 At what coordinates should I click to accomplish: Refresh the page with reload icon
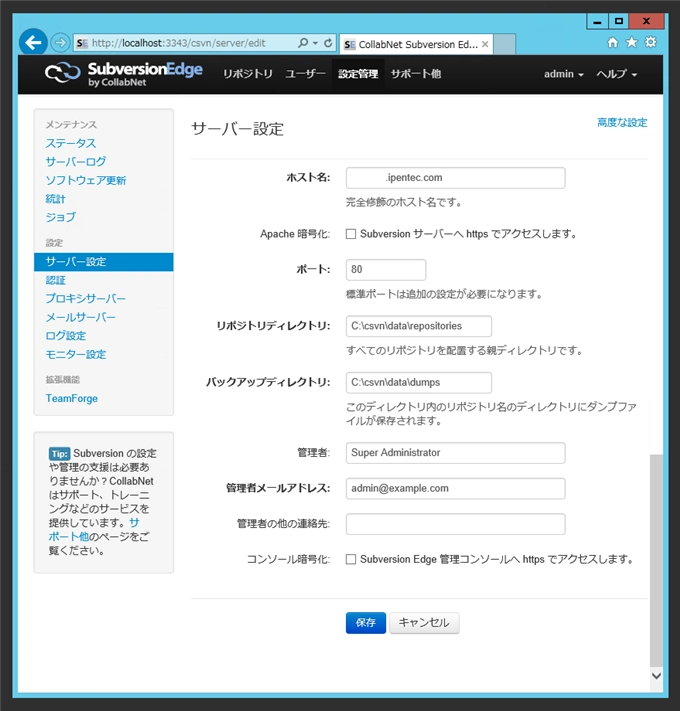click(x=328, y=43)
